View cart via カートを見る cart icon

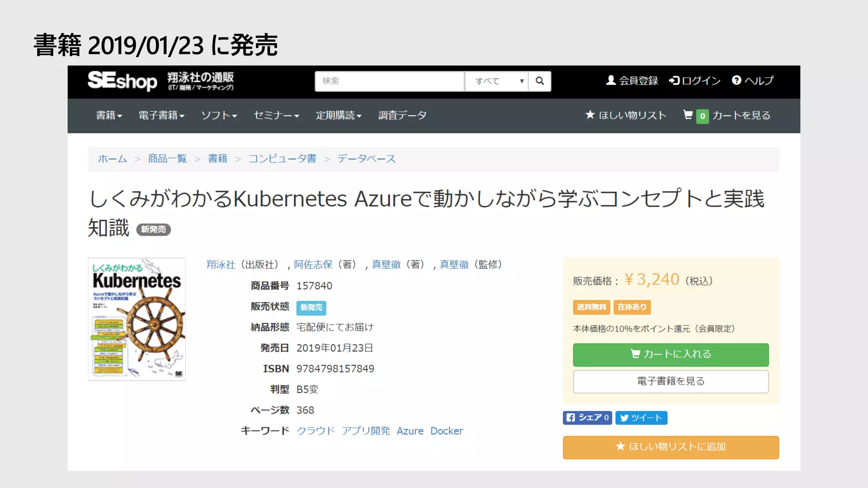click(727, 115)
